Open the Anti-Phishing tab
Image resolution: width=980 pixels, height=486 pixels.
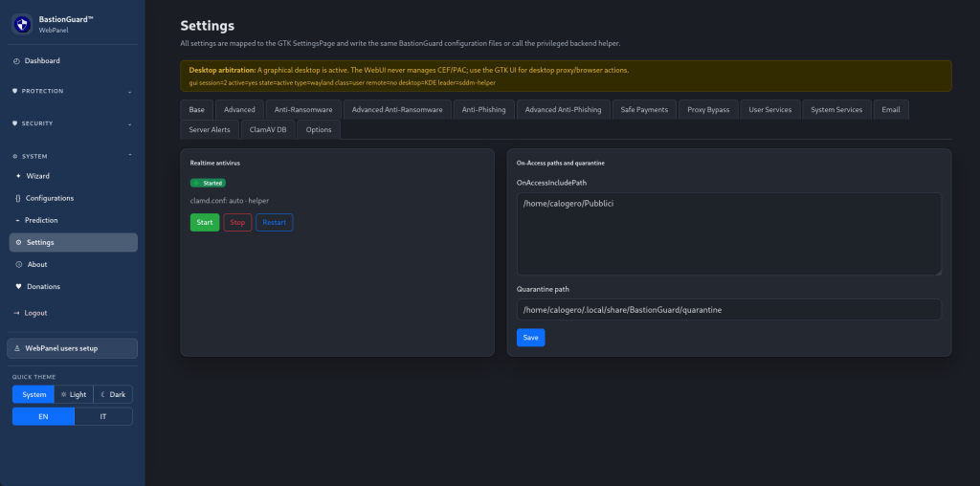483,109
